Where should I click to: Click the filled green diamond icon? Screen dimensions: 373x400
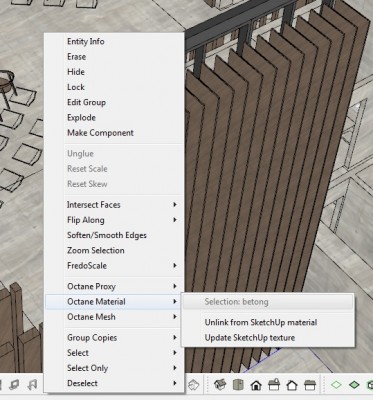point(354,385)
